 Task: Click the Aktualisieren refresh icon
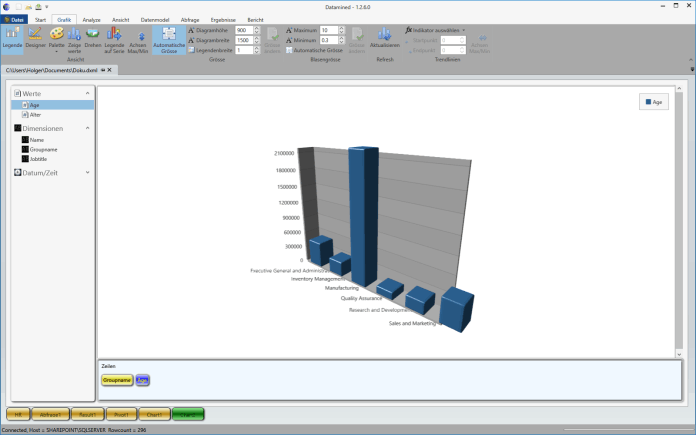pos(384,38)
